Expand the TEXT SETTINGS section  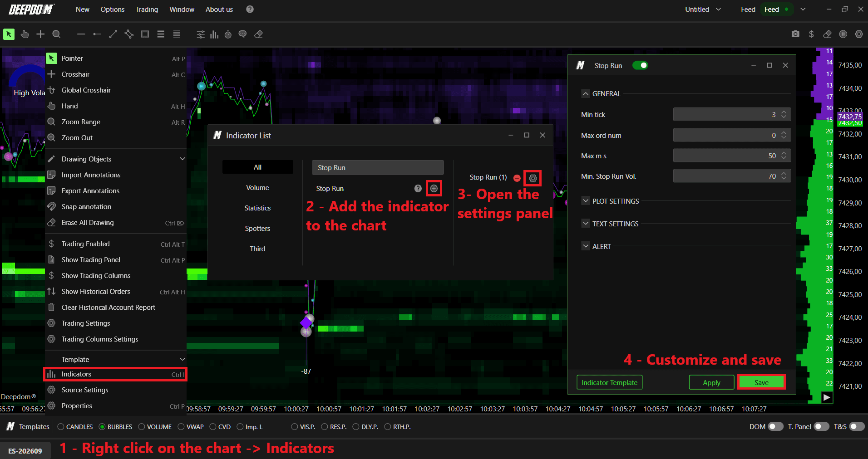tap(586, 224)
